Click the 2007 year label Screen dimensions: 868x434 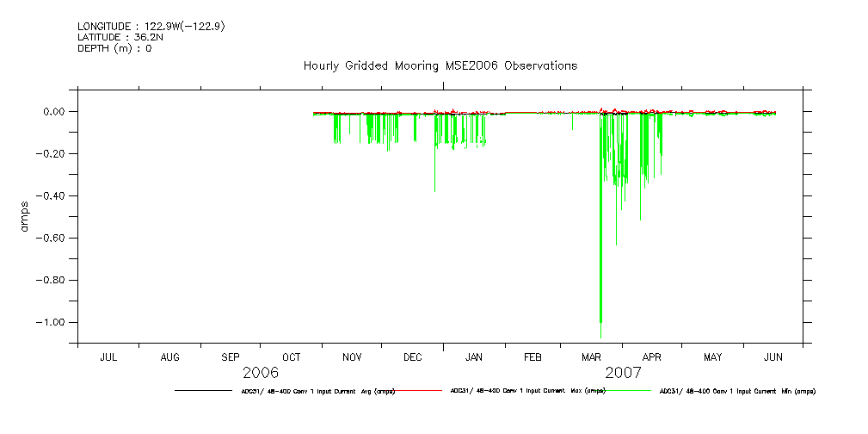(x=623, y=373)
